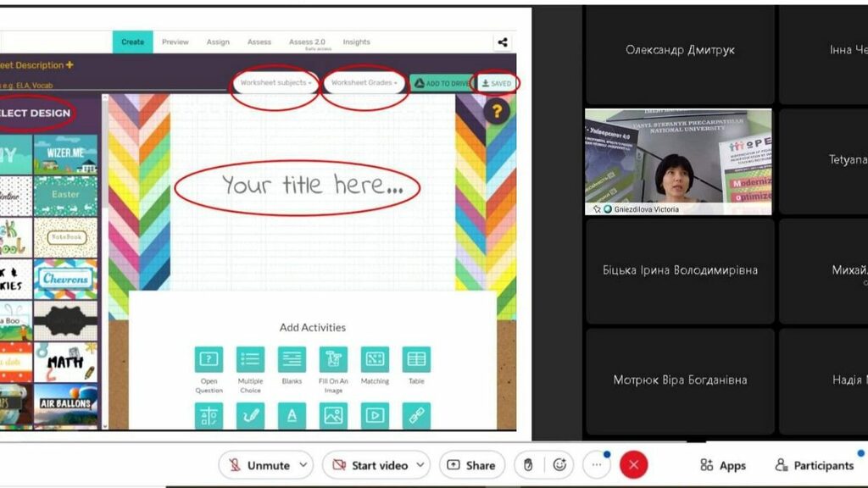Add a Table activity
This screenshot has height=488, width=868.
[x=416, y=359]
